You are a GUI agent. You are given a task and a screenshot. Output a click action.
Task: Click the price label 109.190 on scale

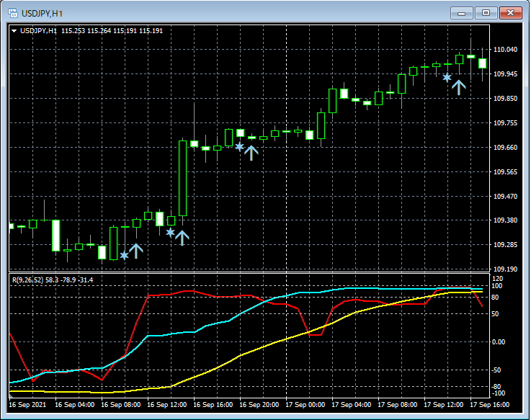(505, 269)
